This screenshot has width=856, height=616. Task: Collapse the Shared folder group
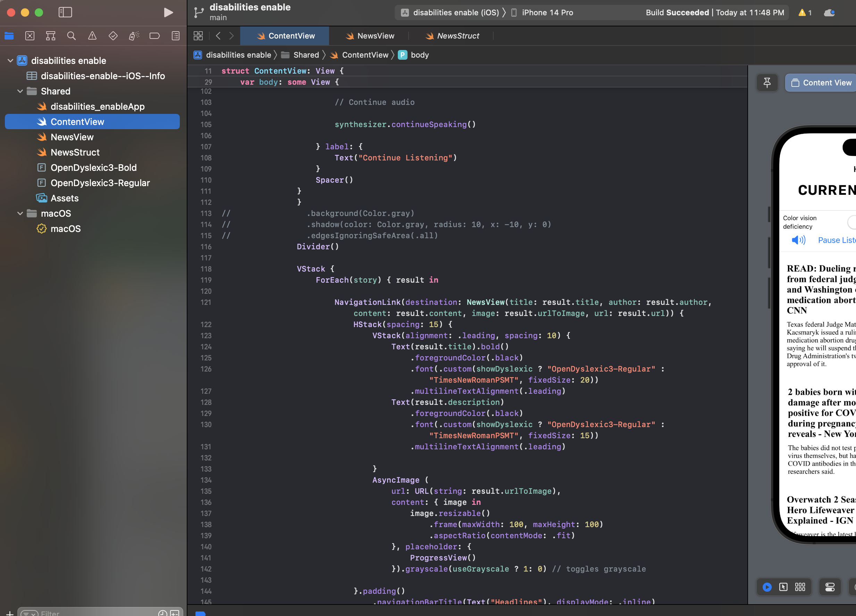pyautogui.click(x=20, y=91)
